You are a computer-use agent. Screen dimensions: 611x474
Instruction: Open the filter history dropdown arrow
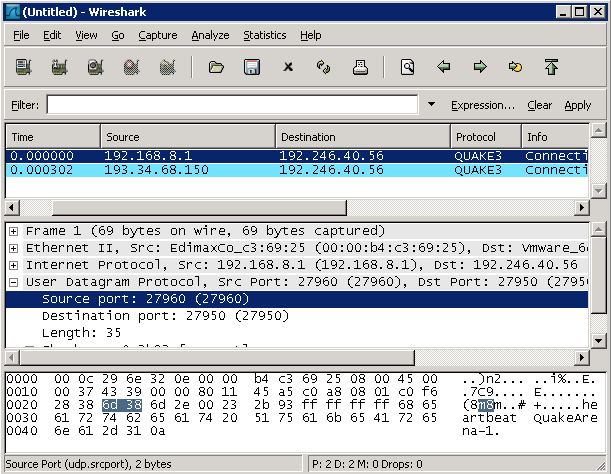[x=431, y=105]
